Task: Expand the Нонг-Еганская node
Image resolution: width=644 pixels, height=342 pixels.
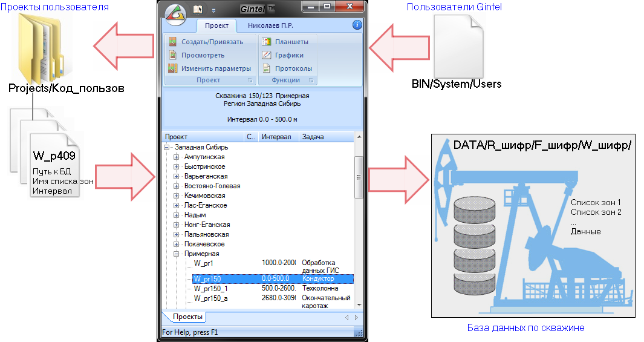Action: click(x=176, y=225)
